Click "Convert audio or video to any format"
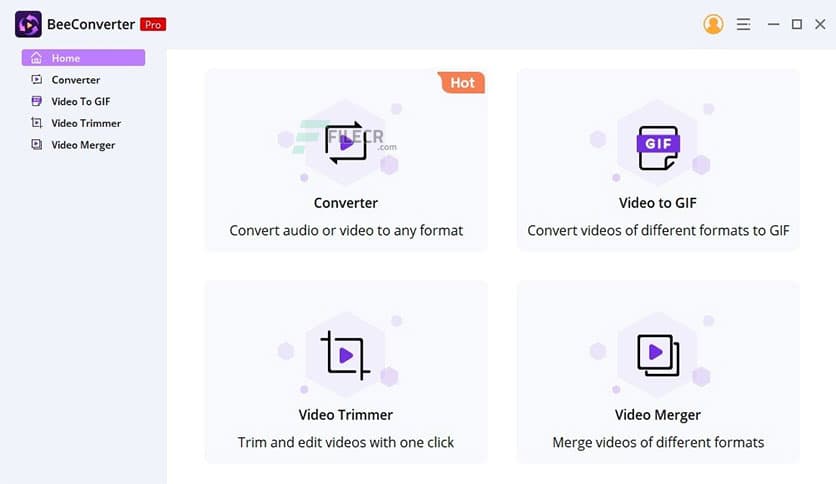The height and width of the screenshot is (484, 836). click(346, 231)
